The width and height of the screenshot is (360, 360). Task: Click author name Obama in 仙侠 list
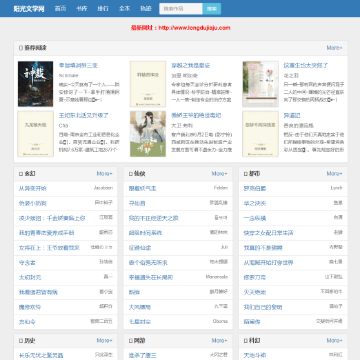tap(220, 321)
